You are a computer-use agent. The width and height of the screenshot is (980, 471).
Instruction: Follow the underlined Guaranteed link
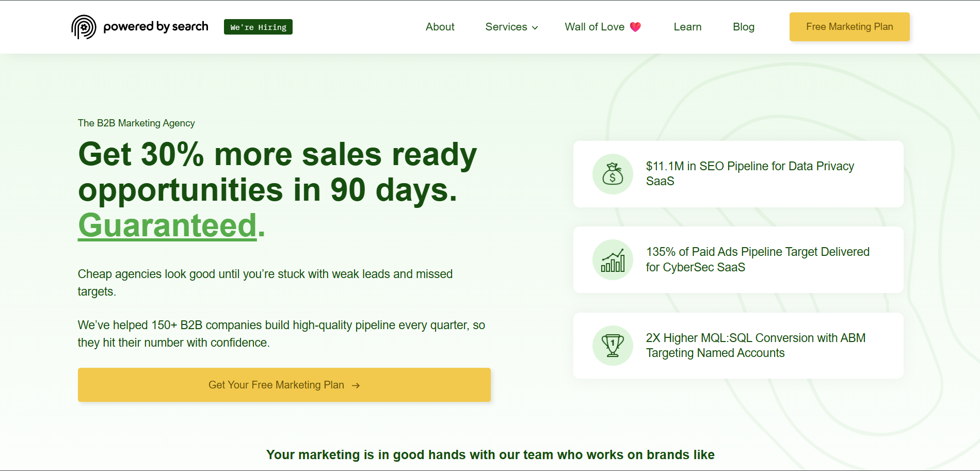coord(167,225)
